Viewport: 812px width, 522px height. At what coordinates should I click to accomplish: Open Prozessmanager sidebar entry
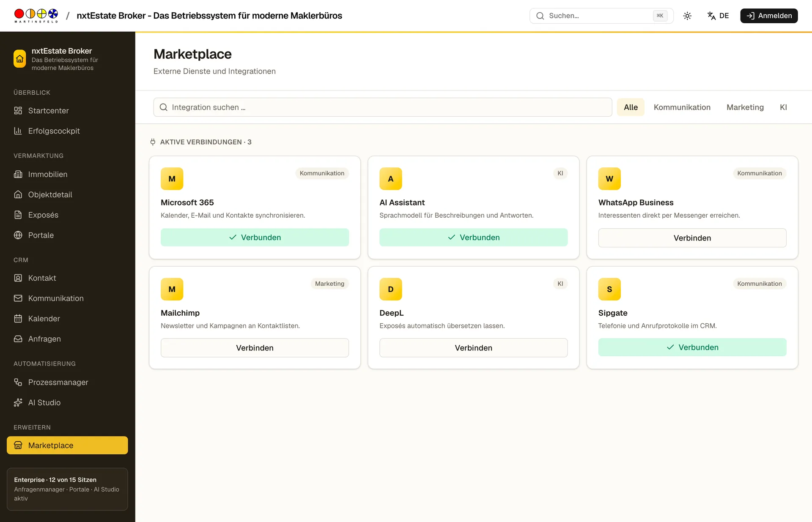(x=67, y=382)
